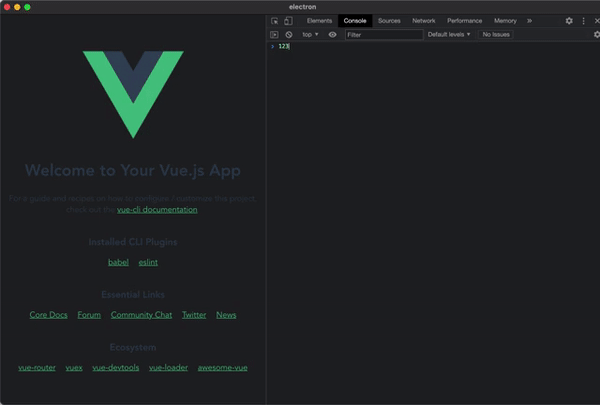Focus the console Filter field

(x=384, y=35)
